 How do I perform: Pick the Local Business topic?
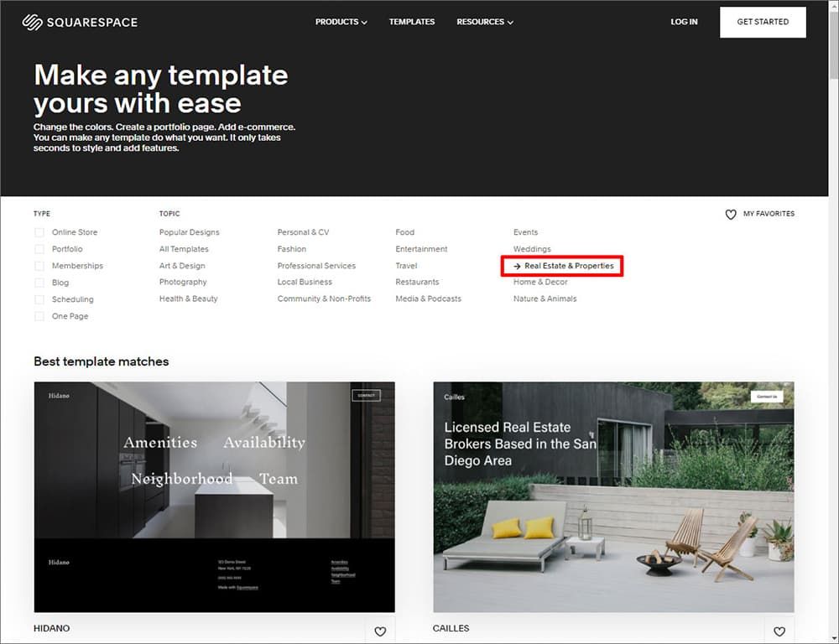[305, 282]
